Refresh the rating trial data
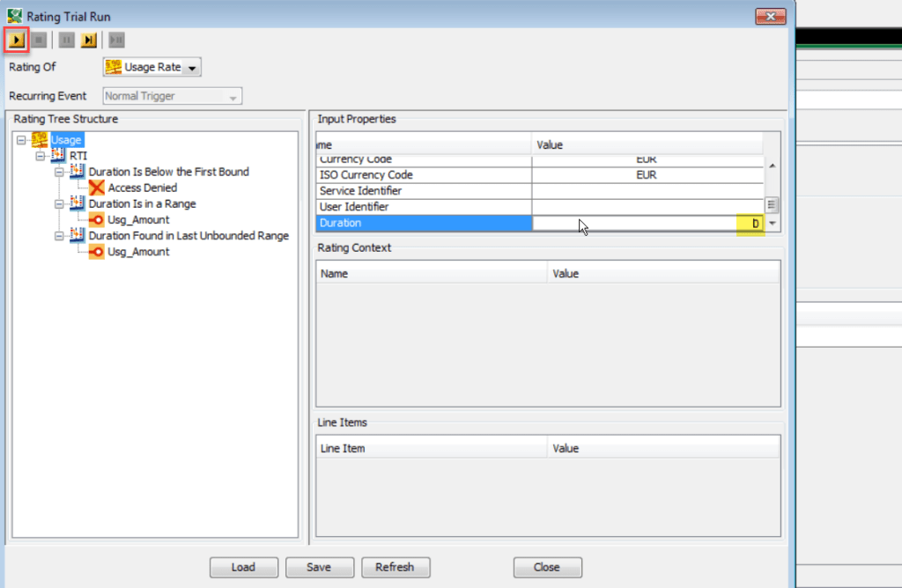The height and width of the screenshot is (588, 902). point(396,567)
